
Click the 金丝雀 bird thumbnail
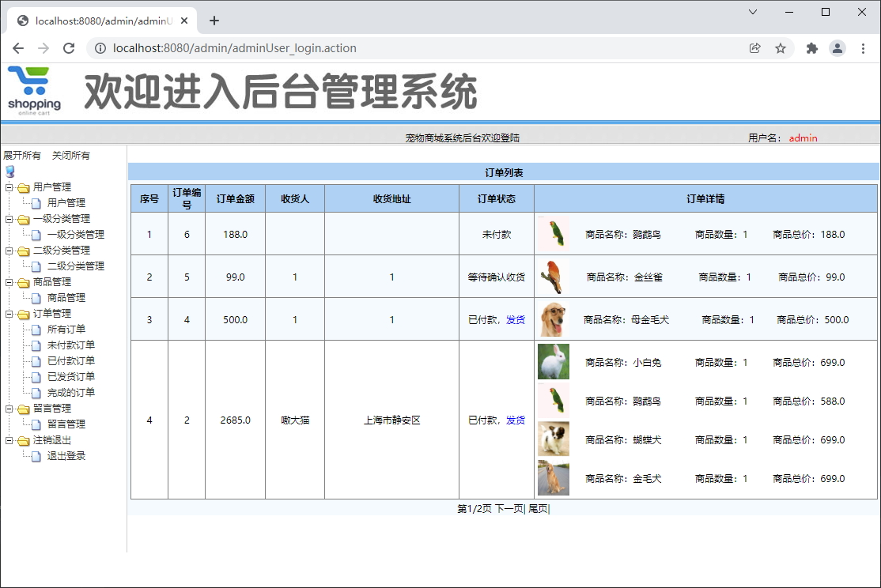click(x=554, y=277)
